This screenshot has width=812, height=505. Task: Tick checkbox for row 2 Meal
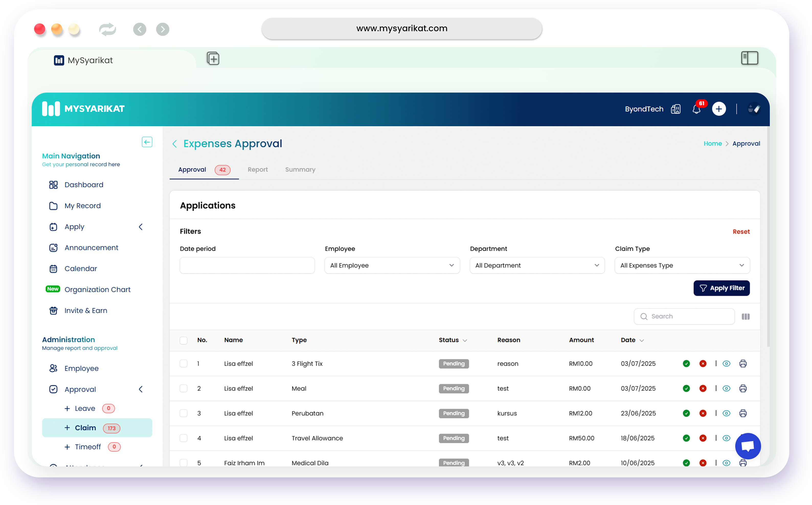pyautogui.click(x=183, y=388)
